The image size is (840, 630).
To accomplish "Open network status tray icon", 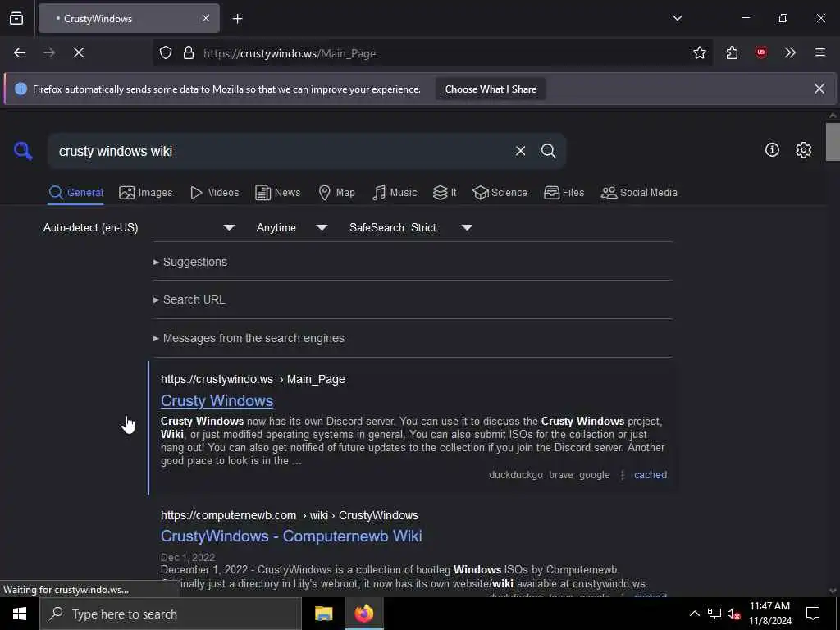I will (714, 614).
